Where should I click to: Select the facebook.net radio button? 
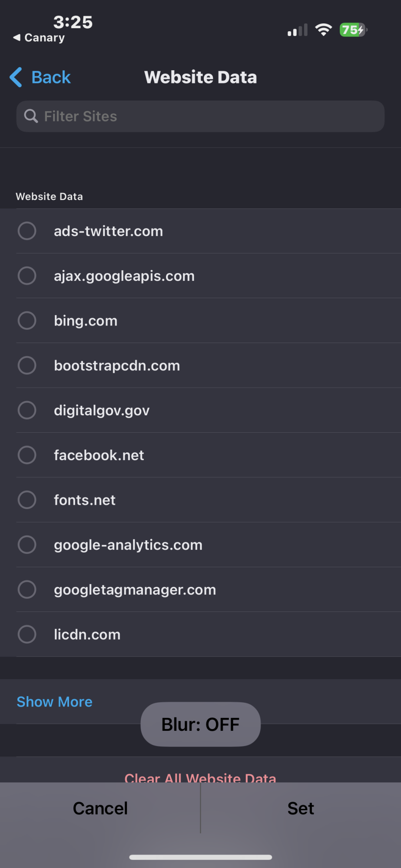(27, 455)
